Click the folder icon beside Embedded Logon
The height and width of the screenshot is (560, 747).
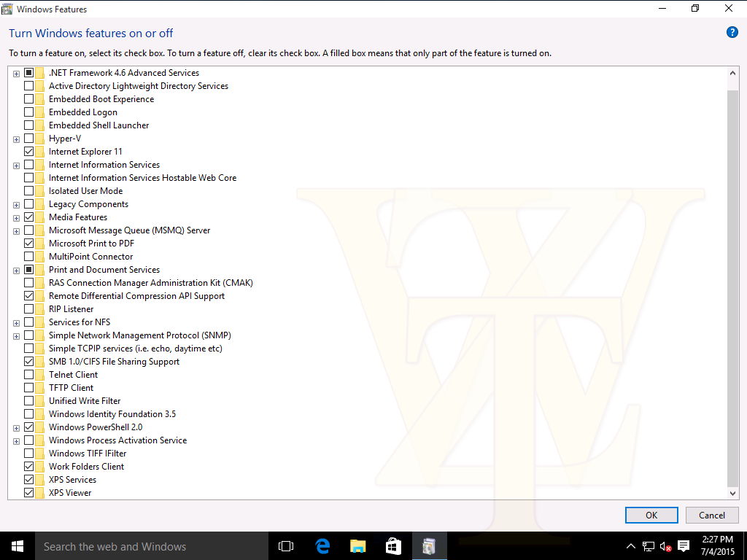[x=39, y=112]
